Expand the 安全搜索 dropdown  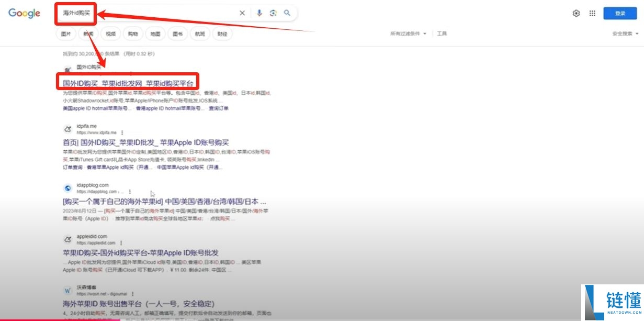[626, 34]
